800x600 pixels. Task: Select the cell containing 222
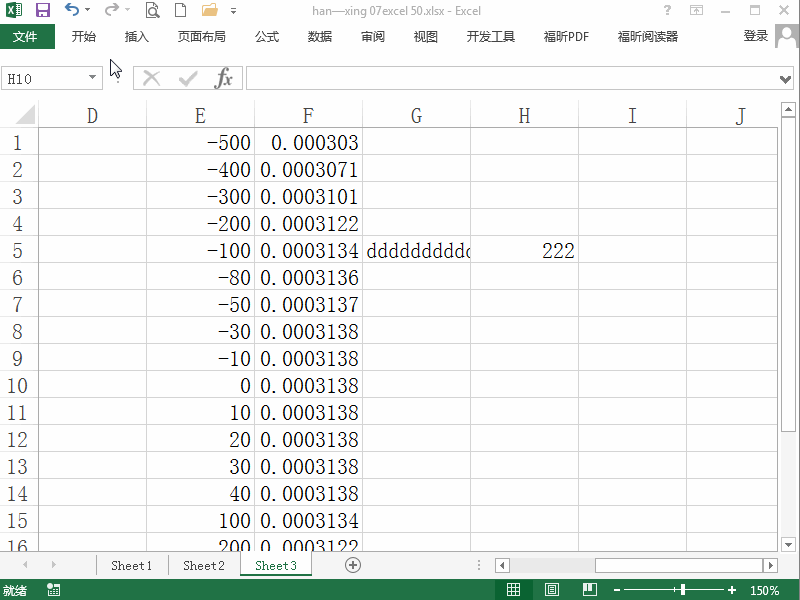pos(524,250)
